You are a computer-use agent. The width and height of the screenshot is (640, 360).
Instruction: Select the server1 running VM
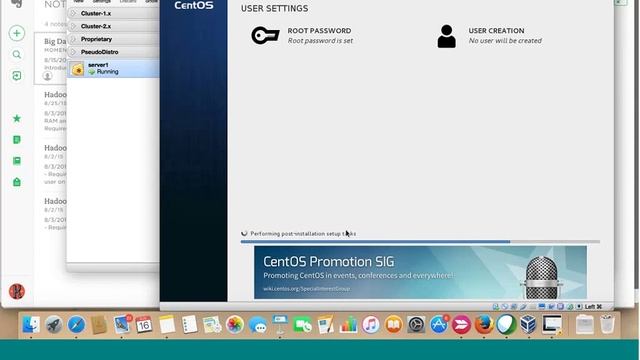[113, 69]
